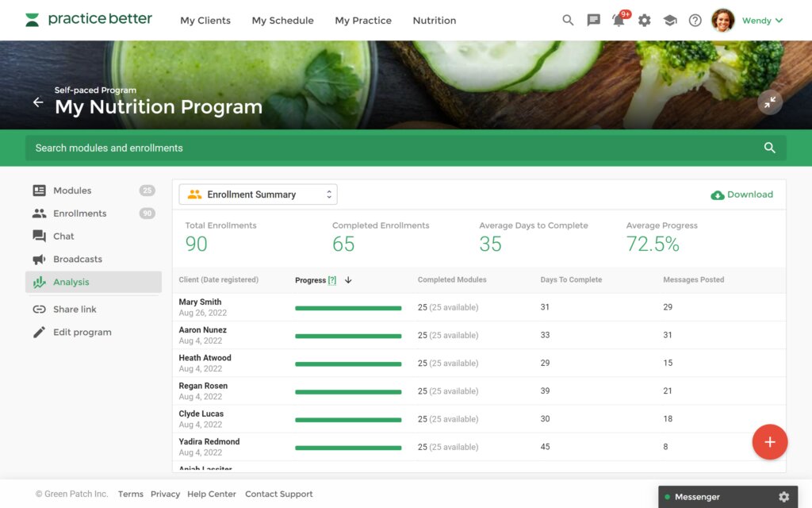
Task: Open notifications bell with 9+ badge
Action: point(619,21)
